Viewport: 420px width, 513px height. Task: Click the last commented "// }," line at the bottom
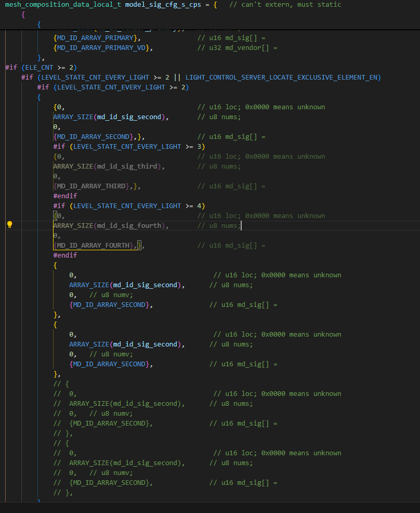click(x=63, y=492)
